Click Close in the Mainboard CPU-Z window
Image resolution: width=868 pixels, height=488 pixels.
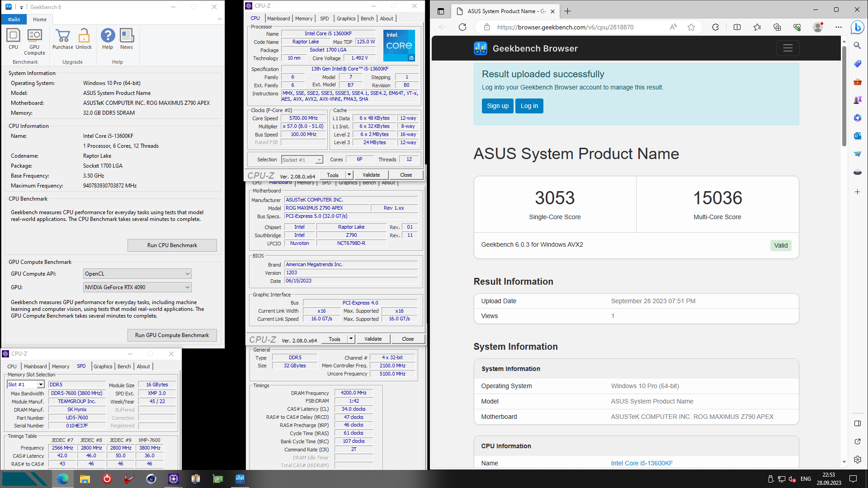[x=408, y=339]
